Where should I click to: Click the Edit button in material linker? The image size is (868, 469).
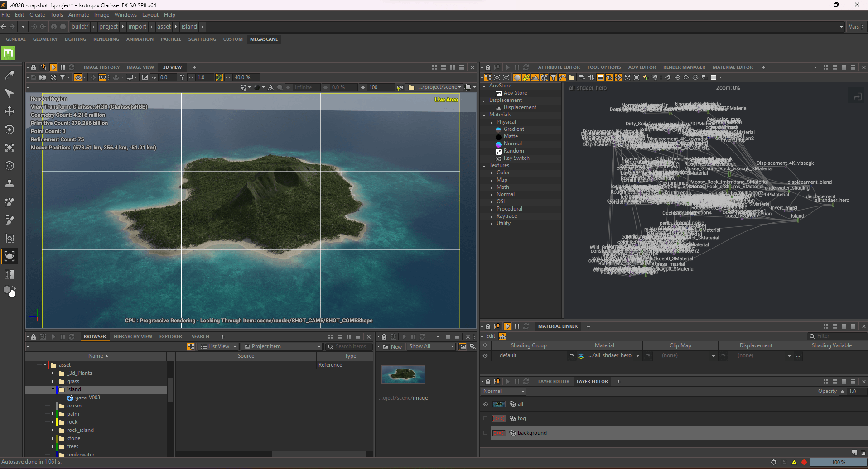click(x=491, y=336)
